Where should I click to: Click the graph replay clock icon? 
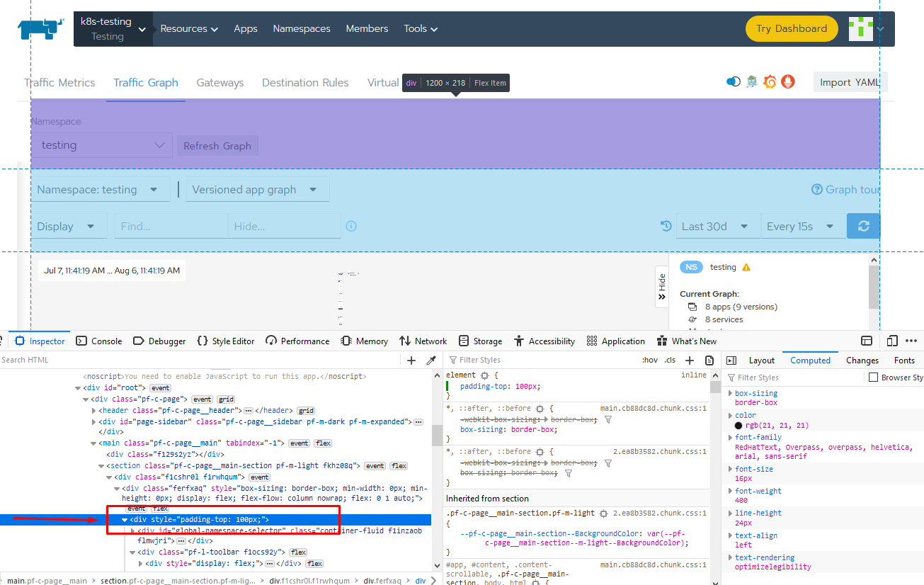tap(666, 225)
